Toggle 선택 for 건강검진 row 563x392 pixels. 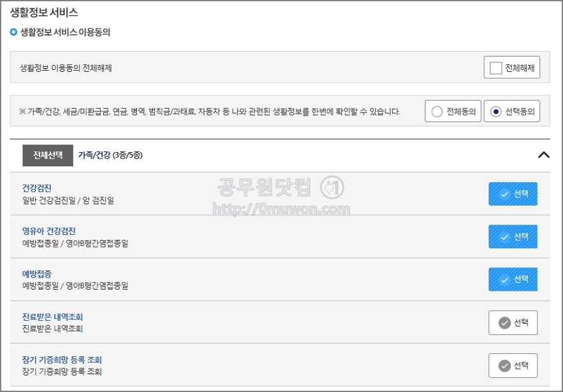point(513,193)
